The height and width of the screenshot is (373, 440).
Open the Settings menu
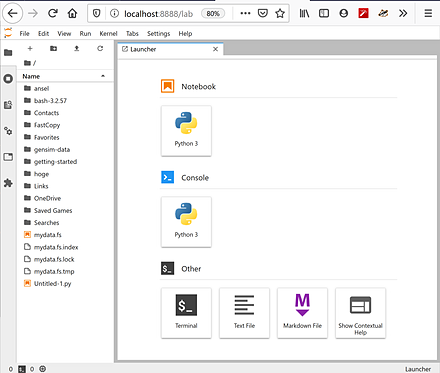[159, 34]
